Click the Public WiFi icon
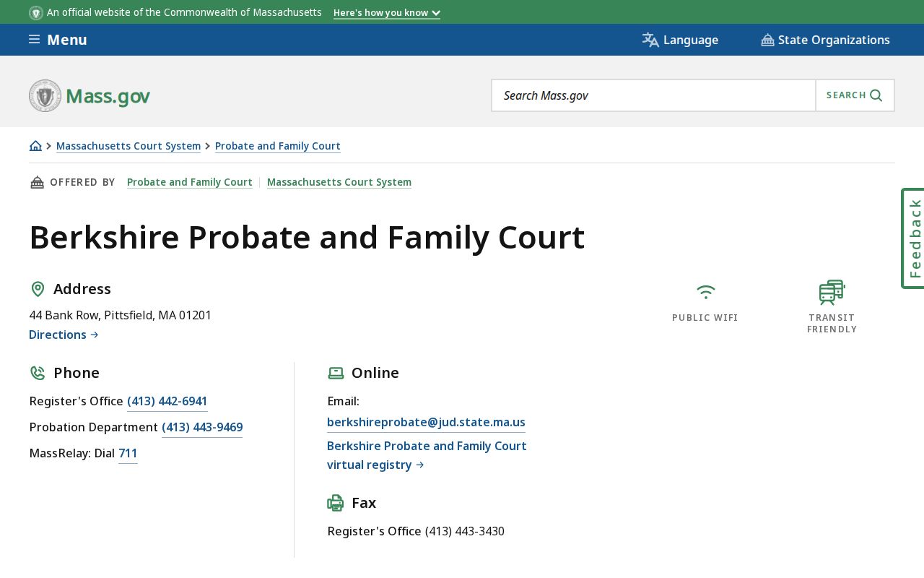The width and height of the screenshot is (924, 578). 705,292
